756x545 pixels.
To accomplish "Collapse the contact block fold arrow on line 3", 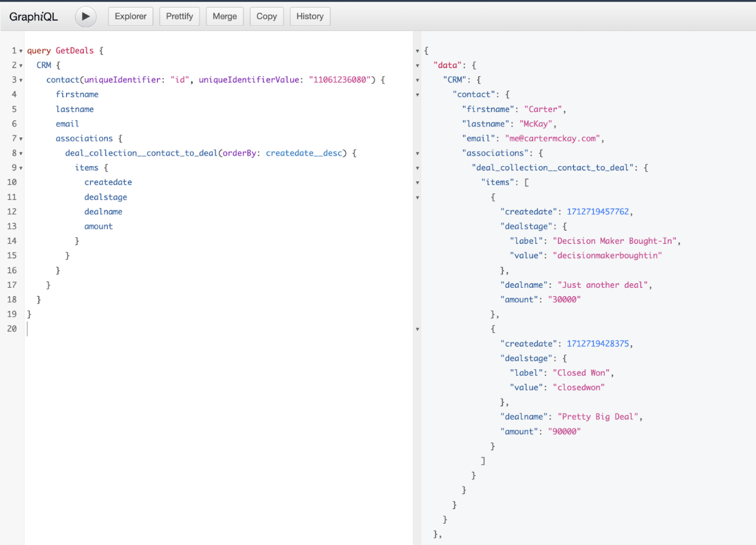I will [x=21, y=80].
